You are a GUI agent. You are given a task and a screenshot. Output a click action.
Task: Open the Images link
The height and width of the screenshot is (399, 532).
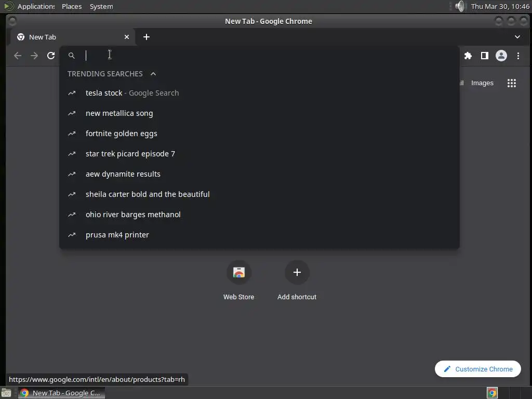point(482,83)
